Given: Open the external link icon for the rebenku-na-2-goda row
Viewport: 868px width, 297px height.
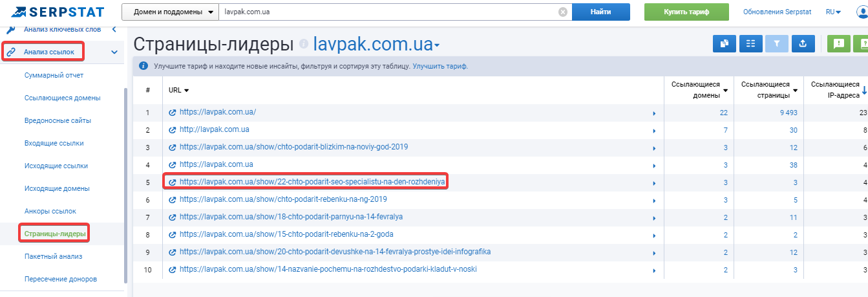Looking at the screenshot, I should click(173, 235).
